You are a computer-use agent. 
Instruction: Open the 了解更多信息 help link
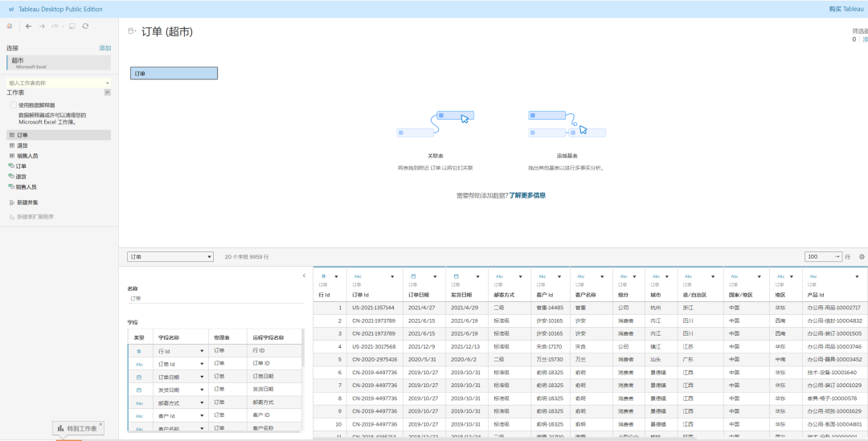coord(527,195)
